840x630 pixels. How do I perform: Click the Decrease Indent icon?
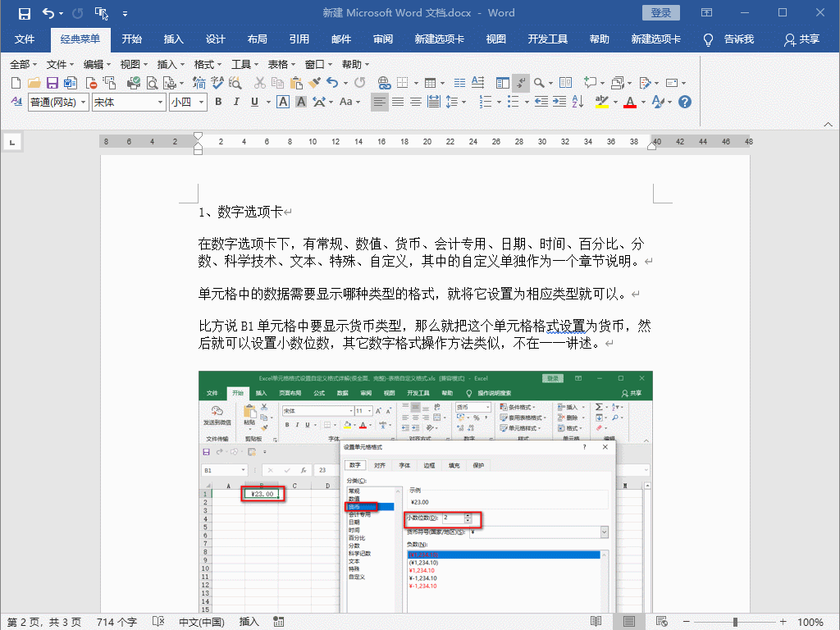point(541,102)
